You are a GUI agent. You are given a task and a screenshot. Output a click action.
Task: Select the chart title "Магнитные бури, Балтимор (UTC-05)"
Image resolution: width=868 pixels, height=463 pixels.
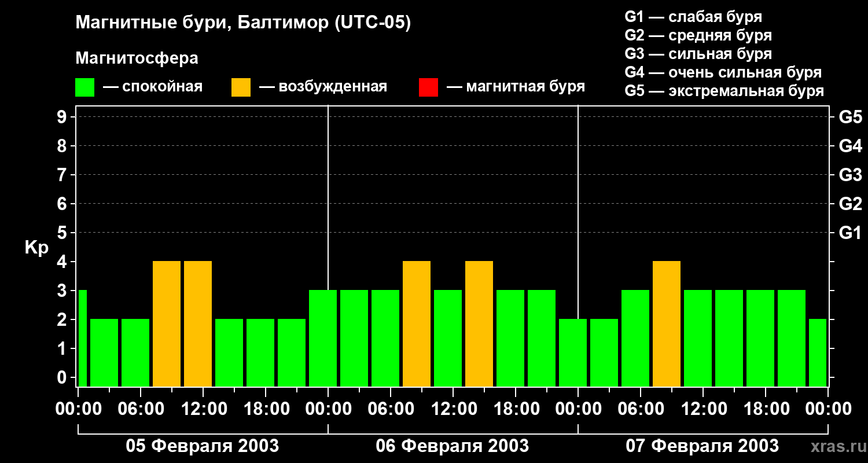tap(243, 23)
